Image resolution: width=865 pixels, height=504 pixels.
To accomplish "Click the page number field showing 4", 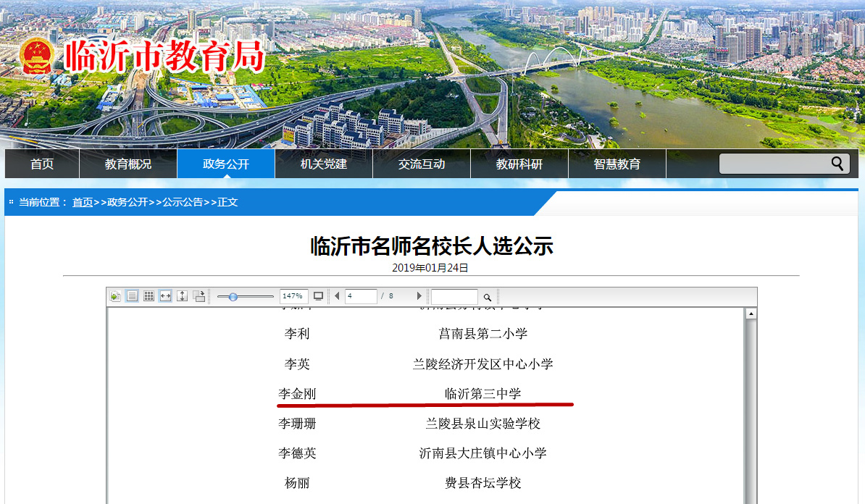I will pyautogui.click(x=361, y=296).
